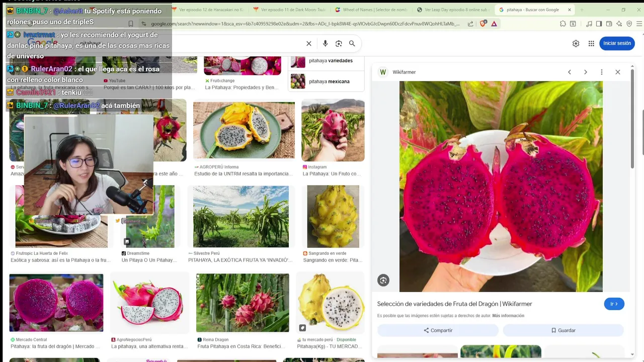
Task: Select the pitahaya mexicana related search
Action: click(x=326, y=81)
